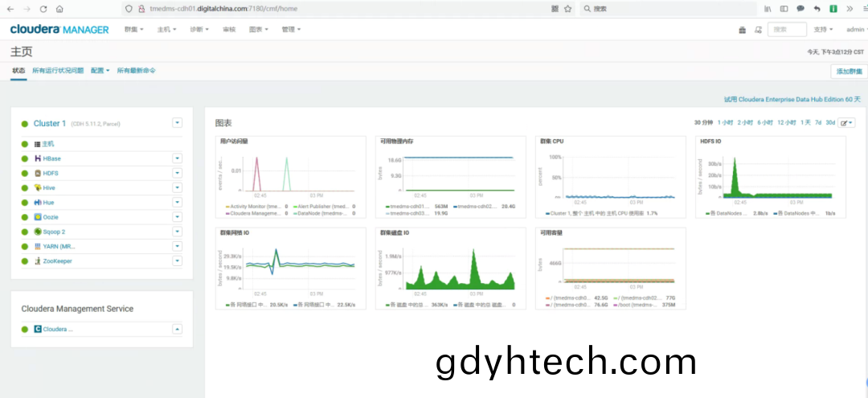
Task: Click the Hue service icon
Action: [38, 203]
